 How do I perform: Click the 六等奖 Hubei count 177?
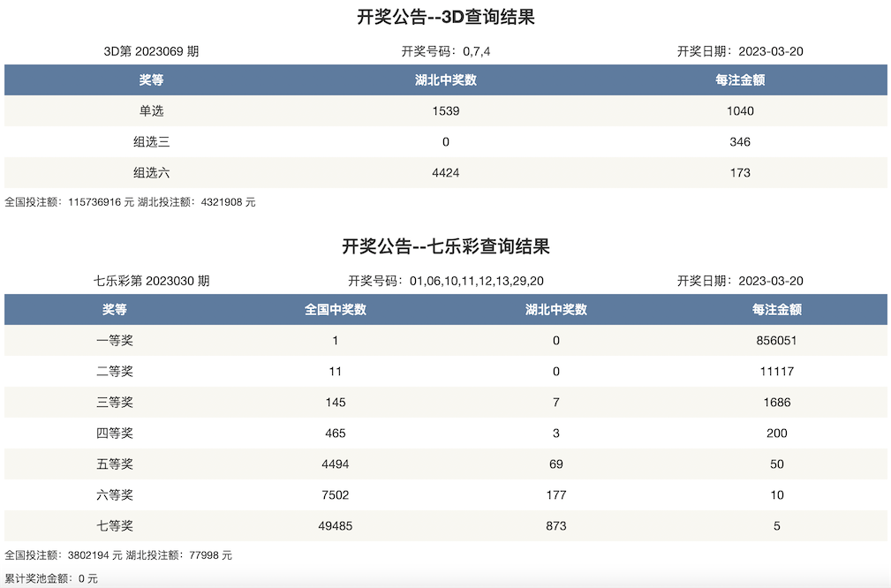coord(555,494)
